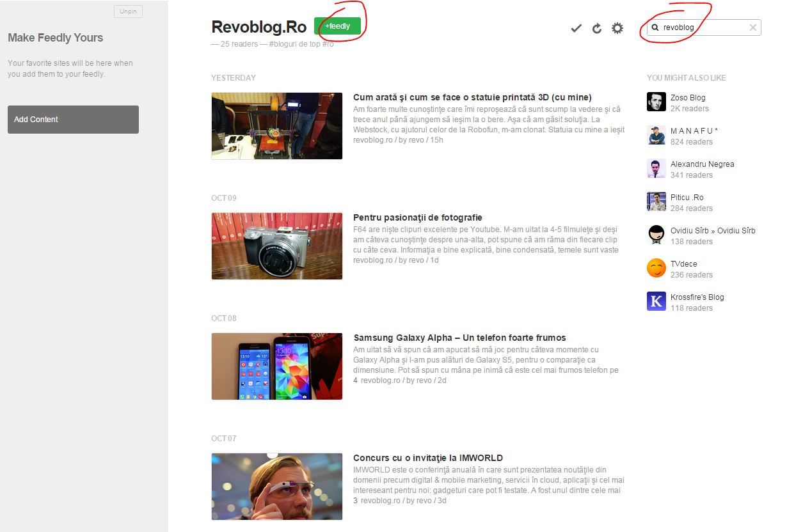Click '118 readers' count

[692, 308]
